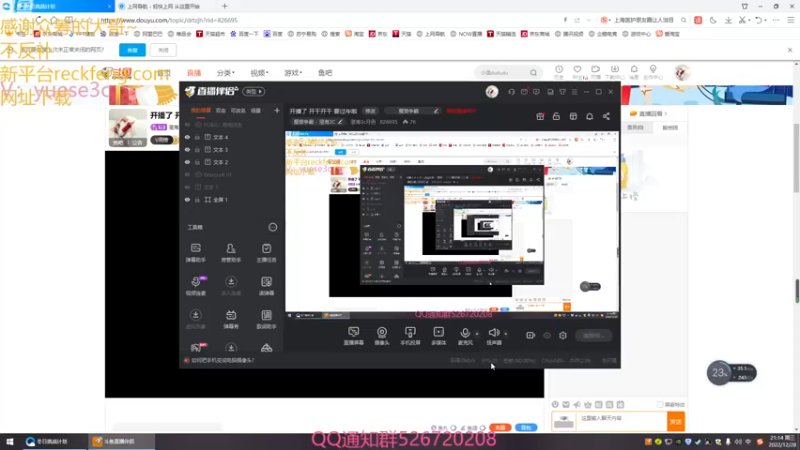Click the streamer avatar in title bar
The image size is (800, 450).
tap(492, 92)
